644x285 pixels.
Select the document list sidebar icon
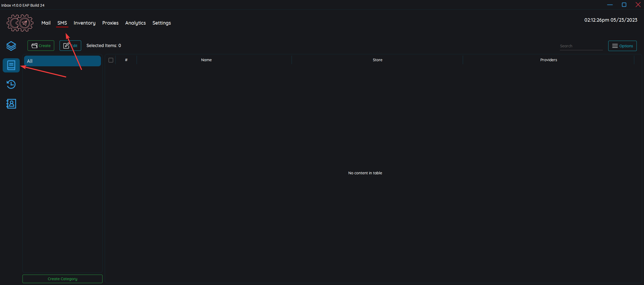click(11, 65)
